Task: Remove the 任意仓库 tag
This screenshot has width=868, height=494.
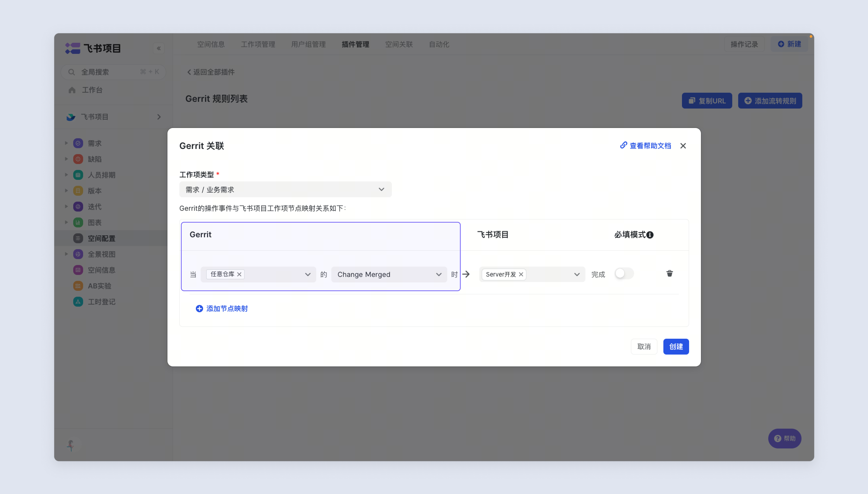Action: [239, 274]
